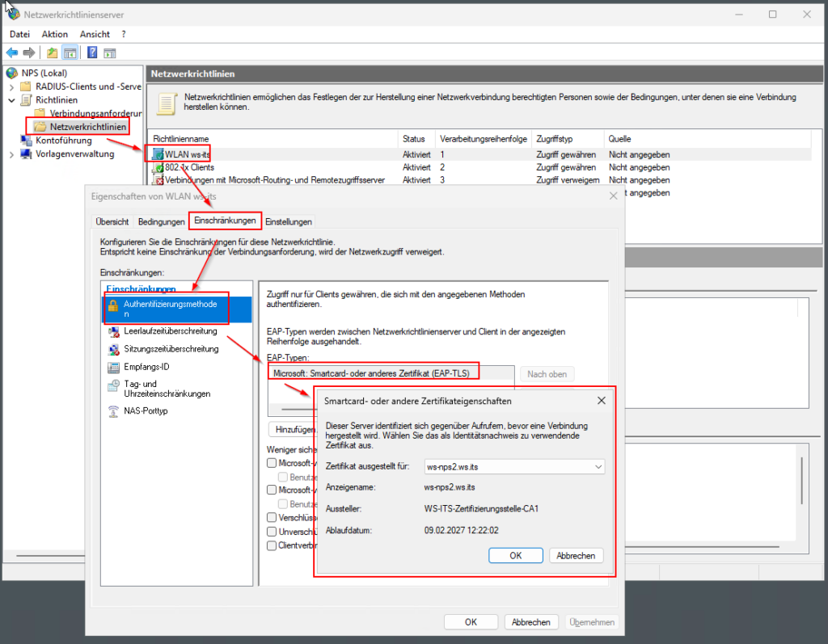Image resolution: width=828 pixels, height=644 pixels.
Task: Click Abbrechen in Eigenschaften von WLAN ws-its
Action: coord(530,622)
